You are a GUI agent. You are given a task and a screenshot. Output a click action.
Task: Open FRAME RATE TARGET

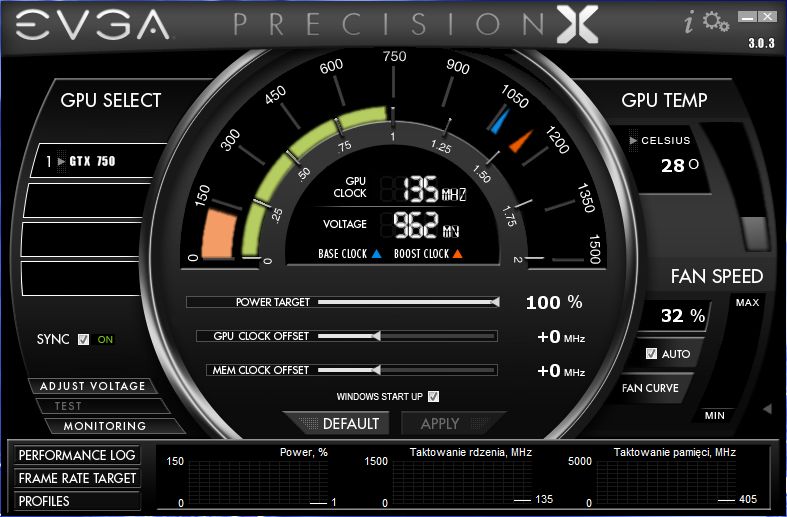[x=77, y=478]
